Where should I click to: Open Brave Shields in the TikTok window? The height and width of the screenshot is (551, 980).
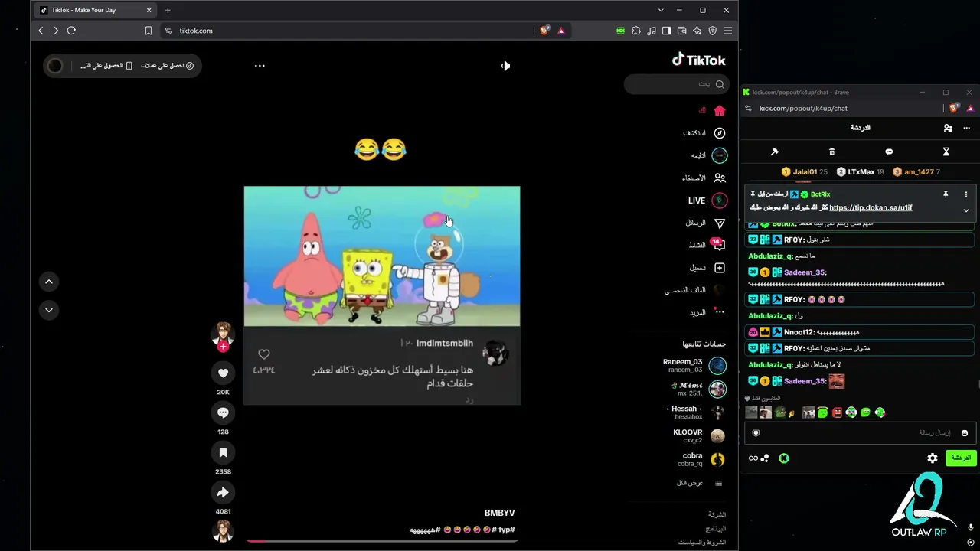(x=544, y=31)
